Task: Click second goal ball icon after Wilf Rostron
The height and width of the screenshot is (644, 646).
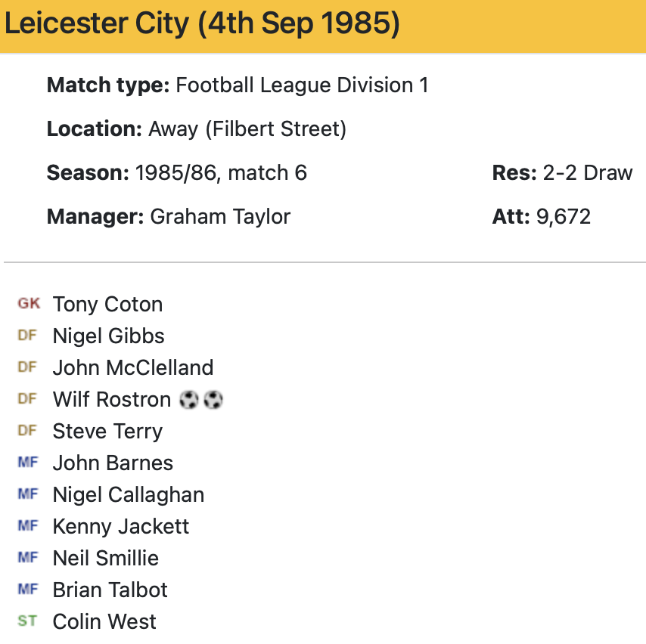Action: tap(214, 400)
